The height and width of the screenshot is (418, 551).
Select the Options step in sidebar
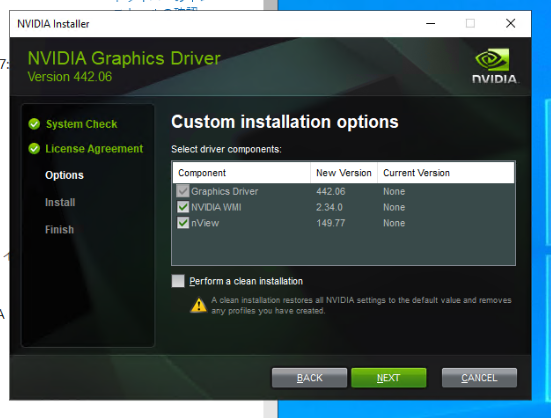point(64,175)
